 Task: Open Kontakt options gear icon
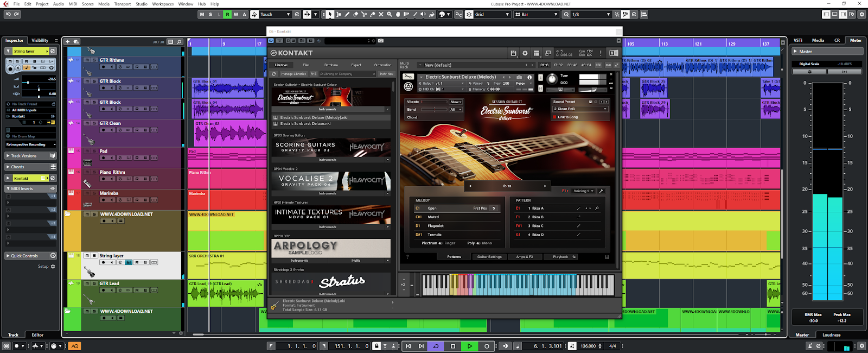(x=525, y=53)
